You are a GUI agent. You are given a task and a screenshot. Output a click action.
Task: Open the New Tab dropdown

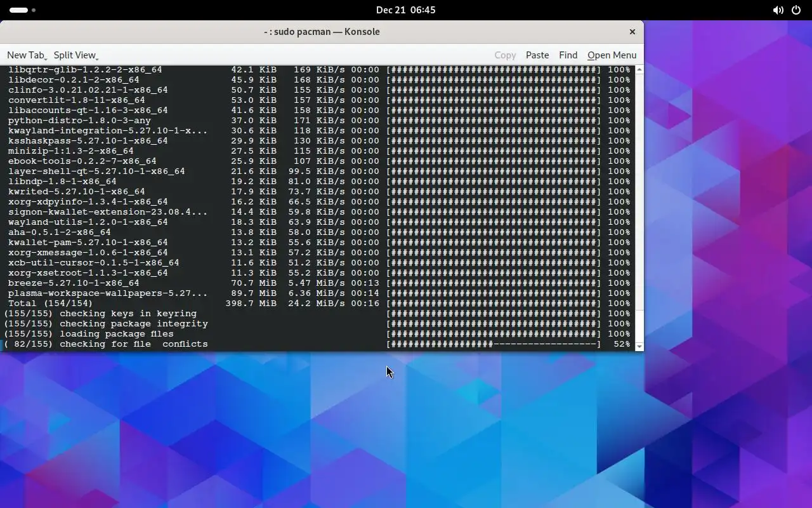point(27,55)
